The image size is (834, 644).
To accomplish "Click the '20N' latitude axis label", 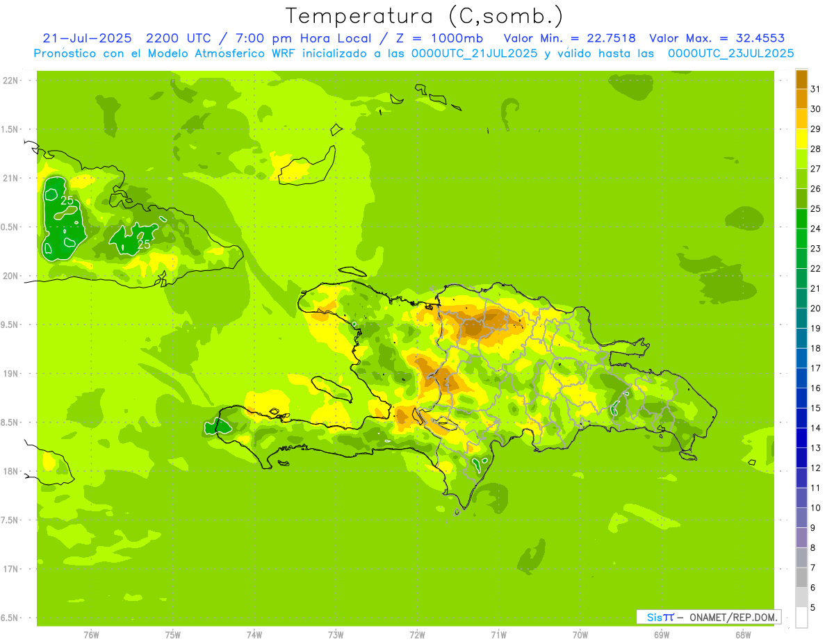I will pyautogui.click(x=10, y=276).
